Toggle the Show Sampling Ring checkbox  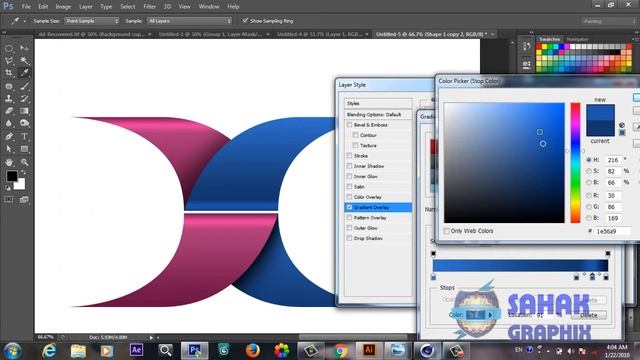pyautogui.click(x=245, y=20)
